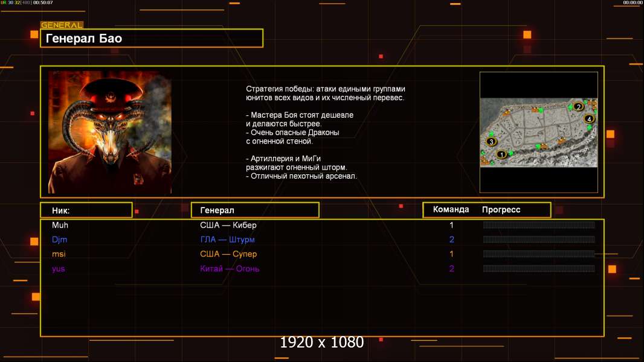This screenshot has width=644, height=362.
Task: Click 'ГЛА — Штурм' general entry
Action: [x=227, y=240]
